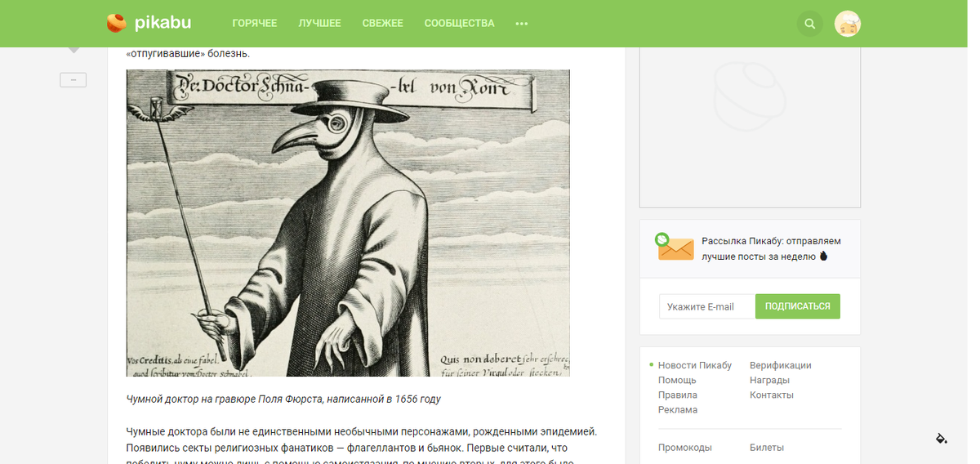Open the Реклама link
The image size is (980, 464).
point(678,409)
